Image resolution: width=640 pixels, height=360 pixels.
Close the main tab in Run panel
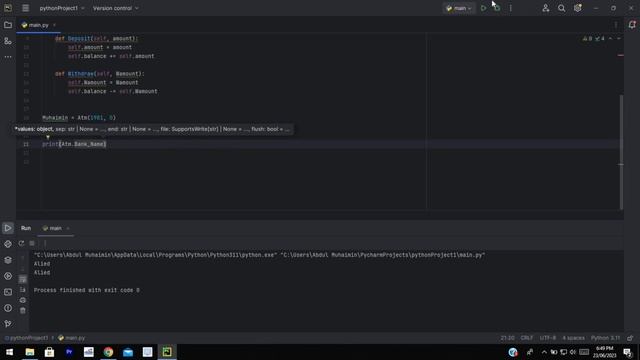pyautogui.click(x=68, y=228)
